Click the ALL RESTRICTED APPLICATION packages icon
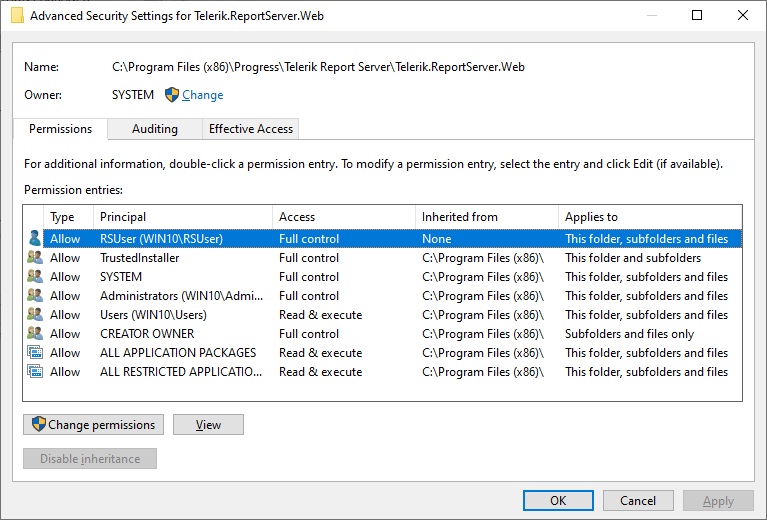Viewport: 767px width, 520px height. 35,372
